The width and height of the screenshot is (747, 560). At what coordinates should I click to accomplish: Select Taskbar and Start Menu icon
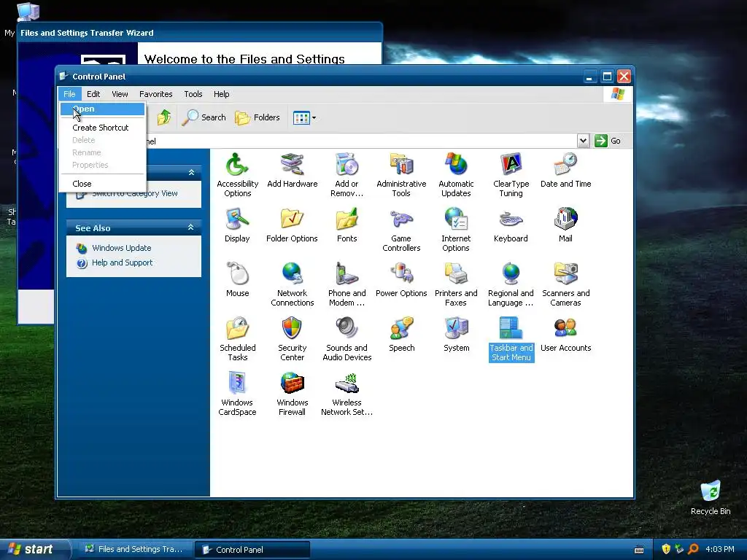pos(511,338)
